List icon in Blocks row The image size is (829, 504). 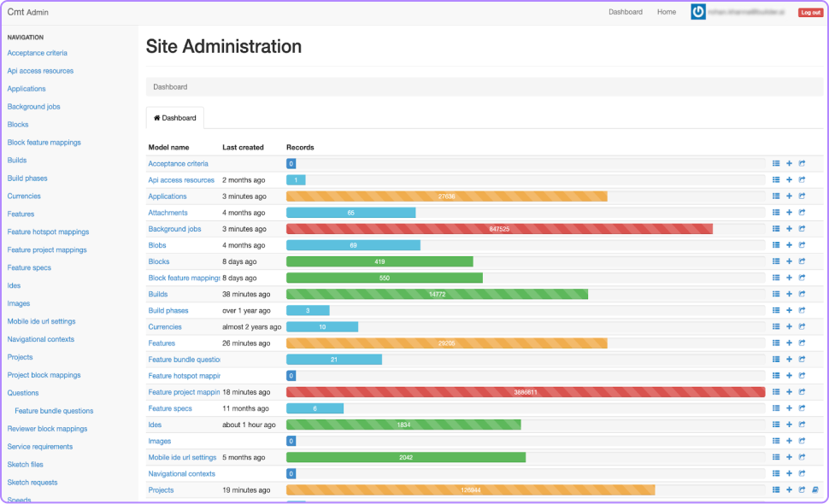coord(776,261)
